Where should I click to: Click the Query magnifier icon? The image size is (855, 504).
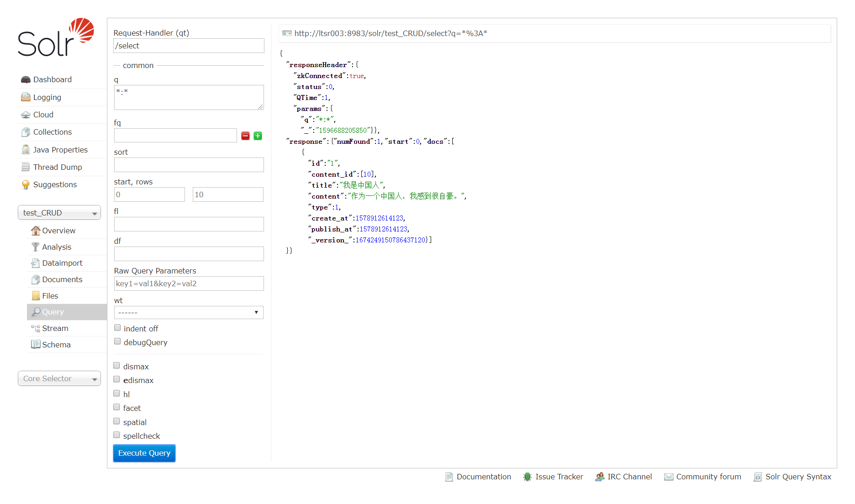pyautogui.click(x=36, y=312)
